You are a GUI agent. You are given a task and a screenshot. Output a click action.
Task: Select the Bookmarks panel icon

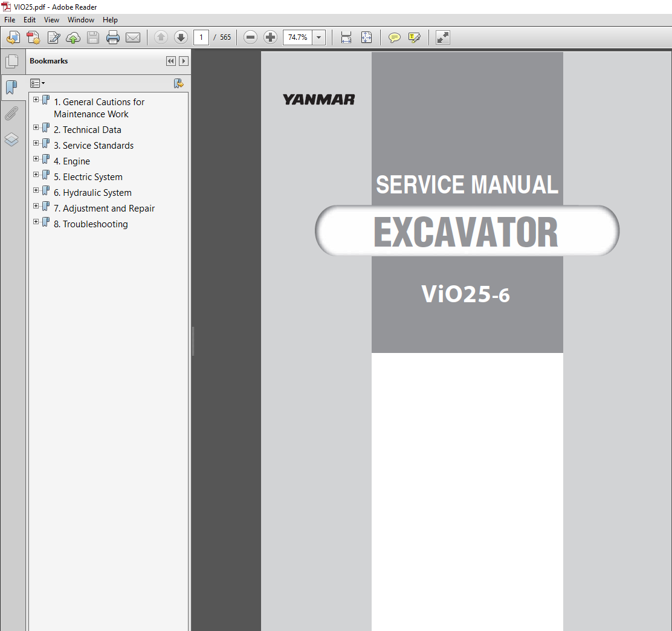coord(11,88)
